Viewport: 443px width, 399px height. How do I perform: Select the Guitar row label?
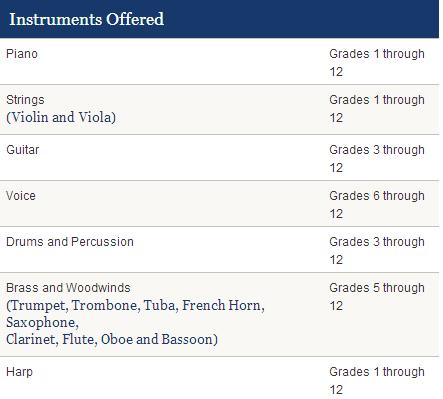click(x=22, y=150)
